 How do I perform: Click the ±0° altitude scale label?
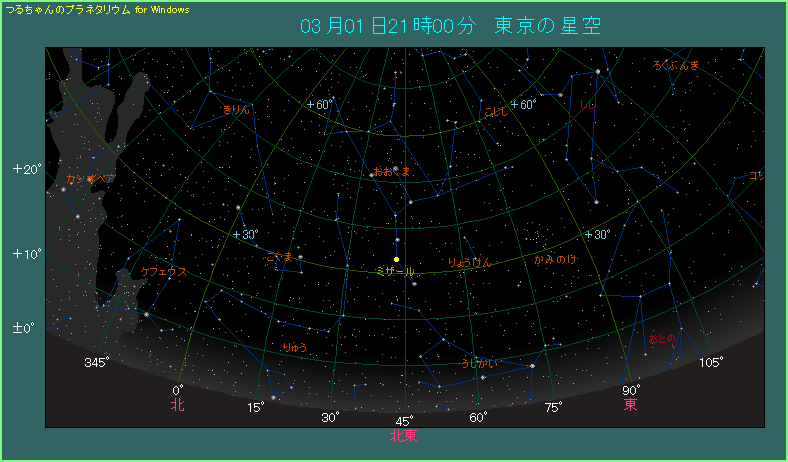tap(25, 328)
